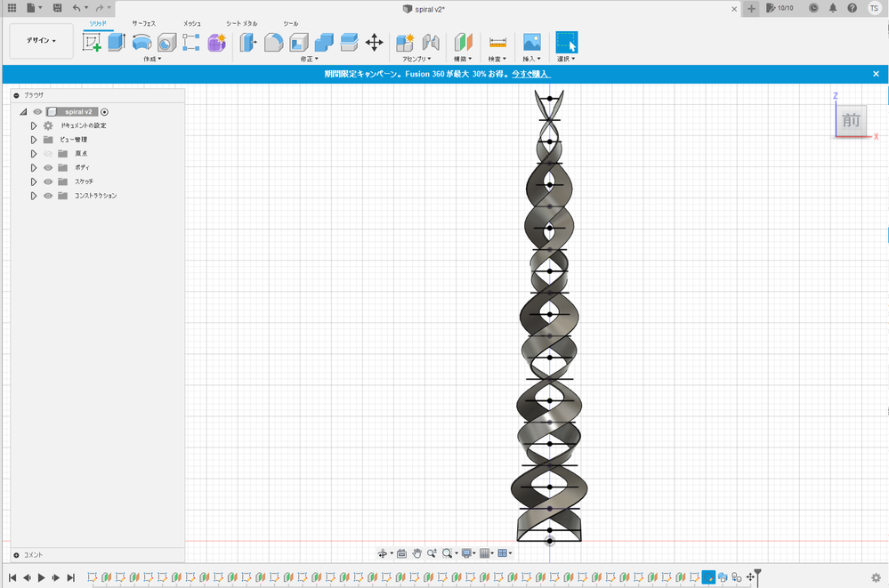Click the Save icon in the top bar
Viewport: 889px width, 588px height.
(57, 8)
